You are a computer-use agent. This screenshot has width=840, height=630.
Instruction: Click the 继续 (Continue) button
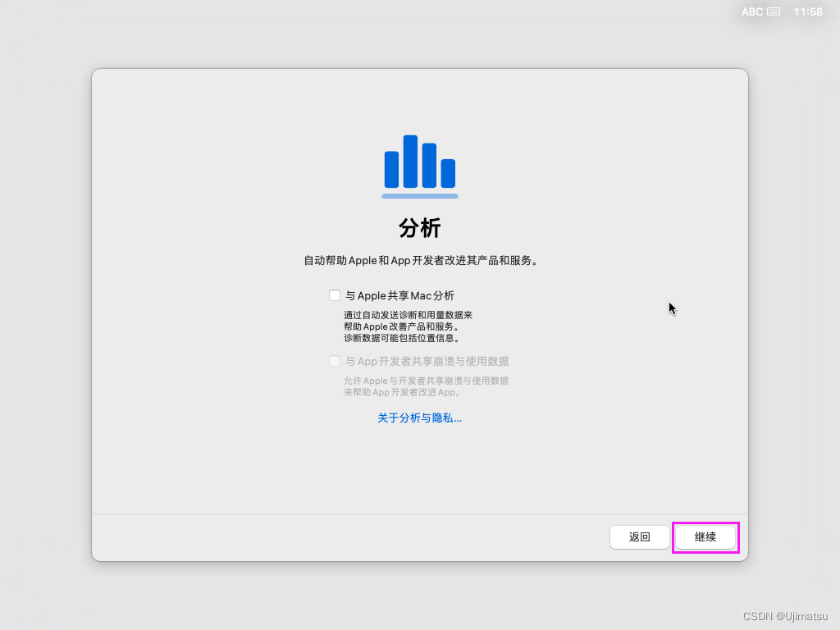click(705, 536)
